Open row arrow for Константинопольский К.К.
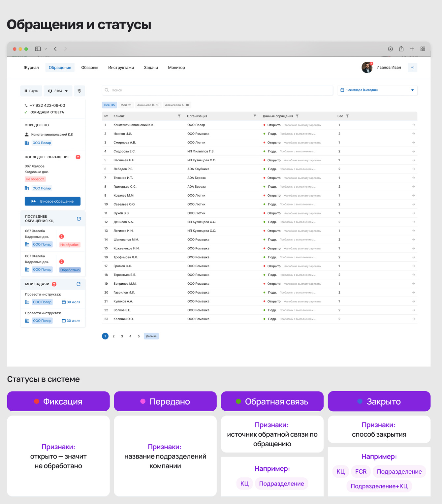Screen dimensions: 442x504 (x=413, y=125)
